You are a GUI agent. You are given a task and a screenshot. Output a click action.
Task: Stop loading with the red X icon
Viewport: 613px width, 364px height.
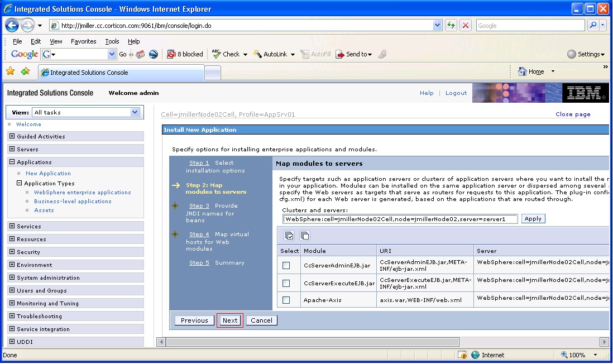coord(465,26)
